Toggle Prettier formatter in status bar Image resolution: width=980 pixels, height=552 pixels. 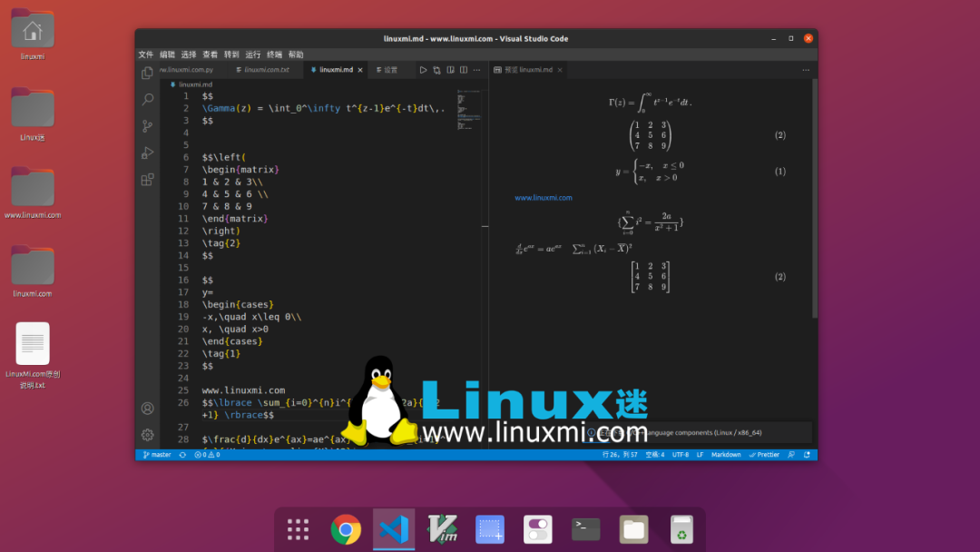765,455
